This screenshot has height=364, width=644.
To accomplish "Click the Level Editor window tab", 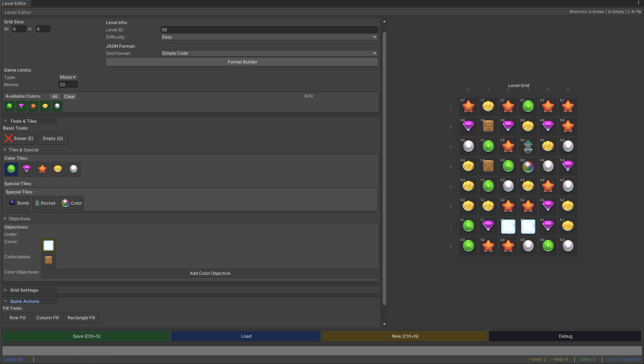I will [14, 3].
